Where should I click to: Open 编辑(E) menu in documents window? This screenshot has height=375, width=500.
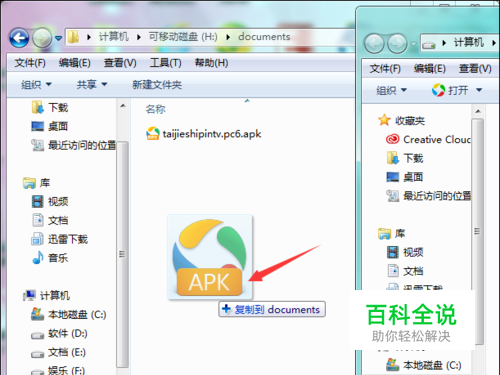point(75,63)
